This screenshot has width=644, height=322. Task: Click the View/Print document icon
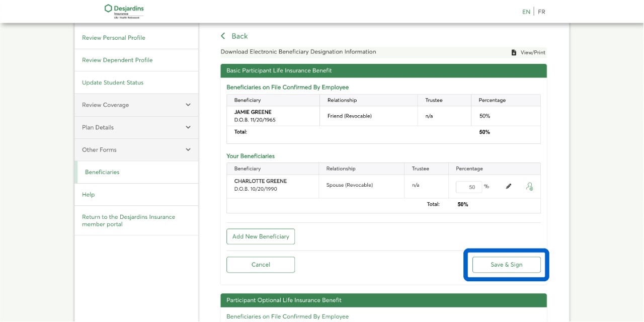514,52
